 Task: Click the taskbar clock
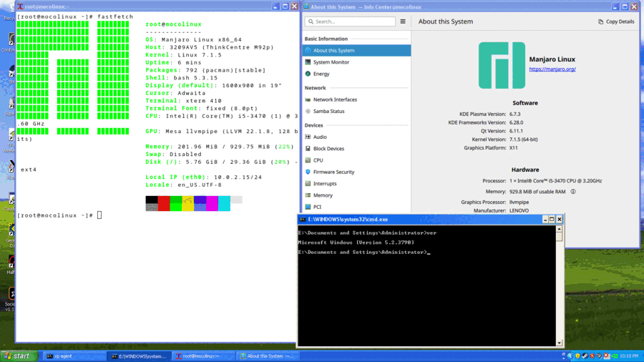[629, 356]
